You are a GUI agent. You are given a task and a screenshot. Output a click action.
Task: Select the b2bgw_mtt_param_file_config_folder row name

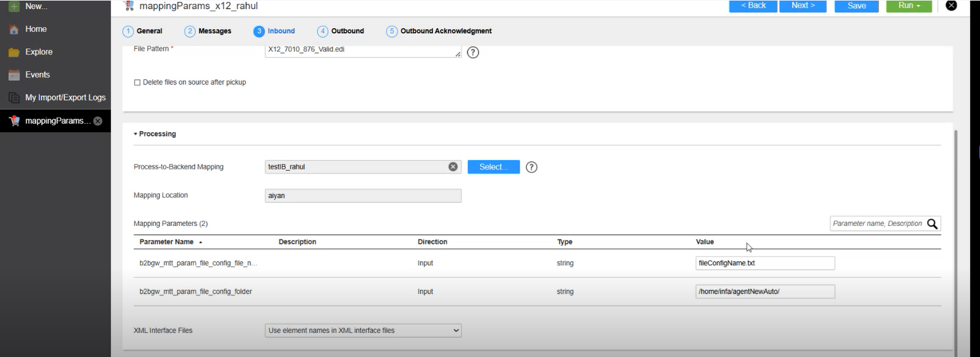pyautogui.click(x=196, y=292)
